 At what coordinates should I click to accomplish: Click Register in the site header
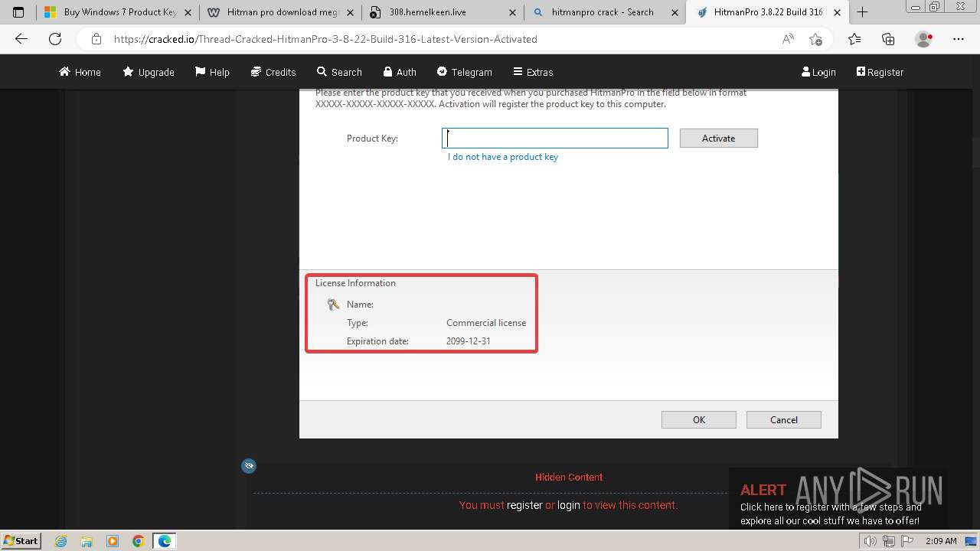[880, 72]
